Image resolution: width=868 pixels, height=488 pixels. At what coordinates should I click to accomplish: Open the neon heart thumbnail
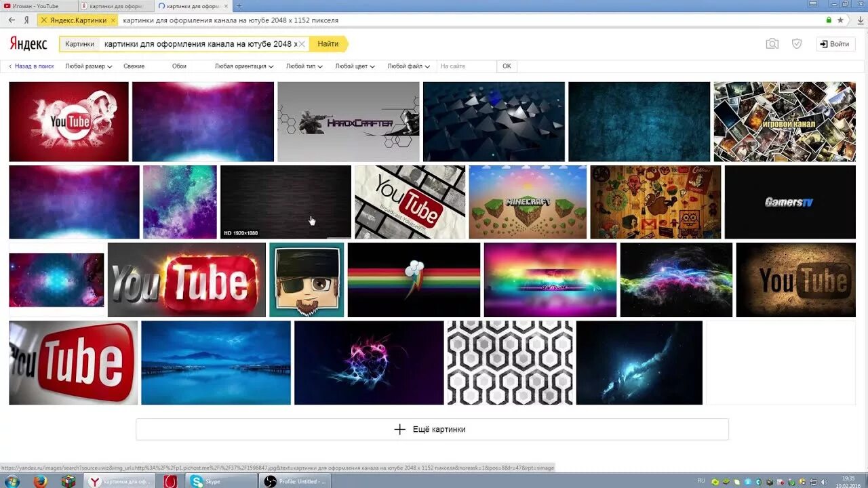369,363
